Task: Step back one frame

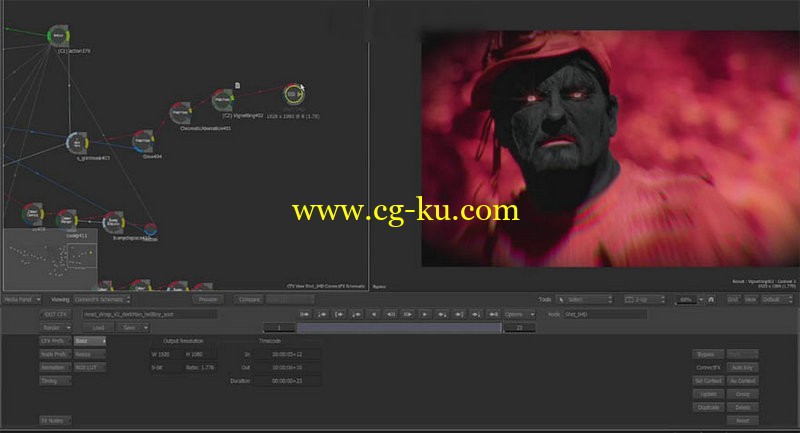Action: (x=391, y=314)
